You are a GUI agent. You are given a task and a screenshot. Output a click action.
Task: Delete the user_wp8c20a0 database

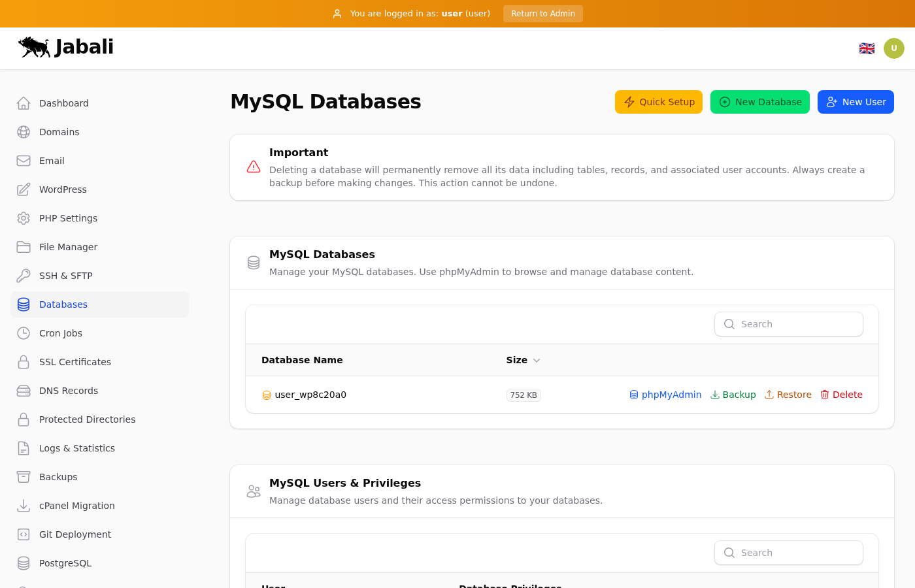(x=841, y=395)
